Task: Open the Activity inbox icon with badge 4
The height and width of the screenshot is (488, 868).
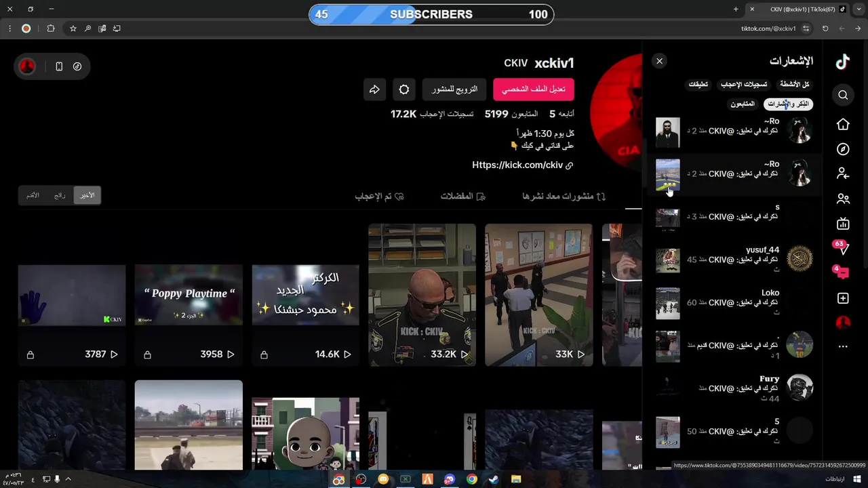Action: point(842,272)
